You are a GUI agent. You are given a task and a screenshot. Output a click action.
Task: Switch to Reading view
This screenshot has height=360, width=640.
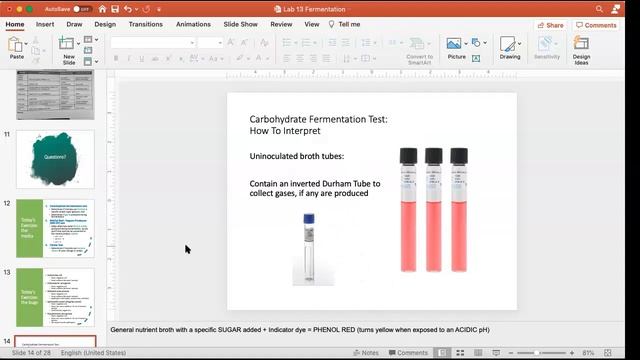pos(478,353)
